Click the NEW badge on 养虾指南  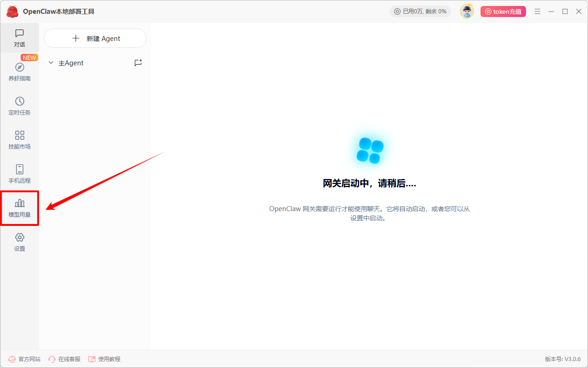[x=29, y=57]
